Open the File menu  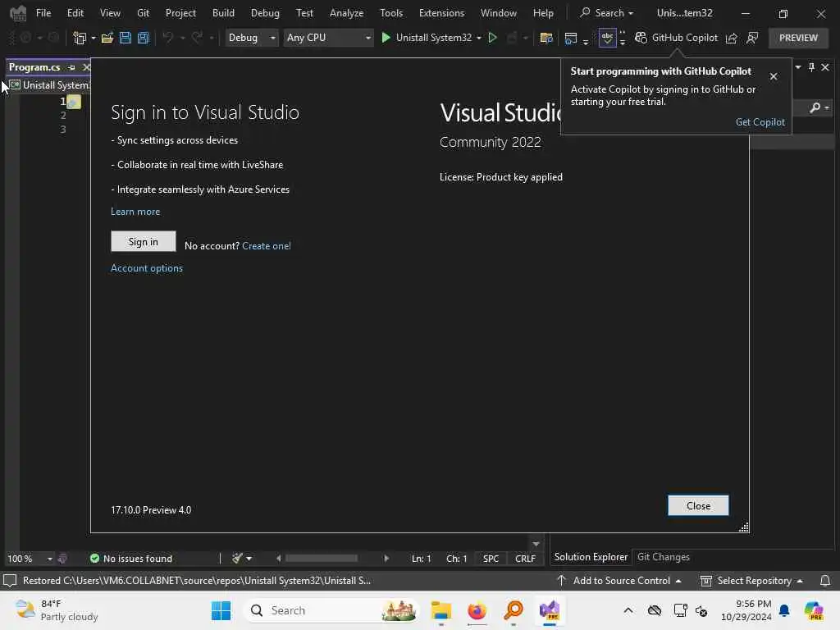pyautogui.click(x=43, y=13)
